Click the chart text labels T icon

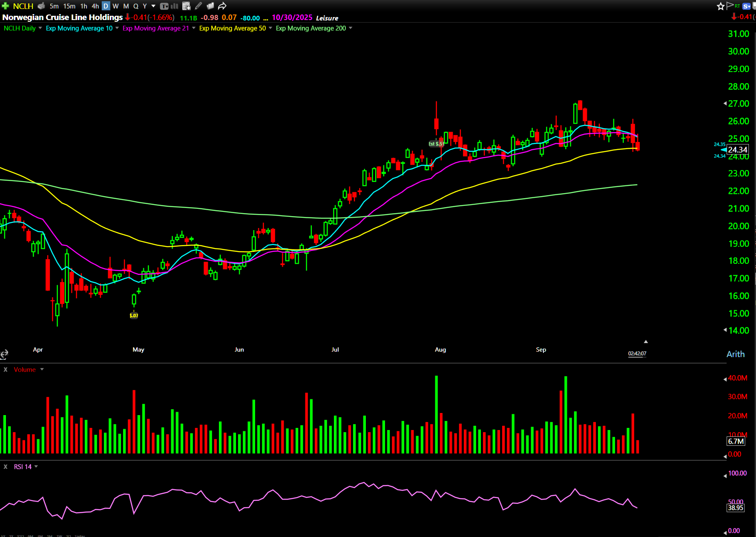point(164,6)
